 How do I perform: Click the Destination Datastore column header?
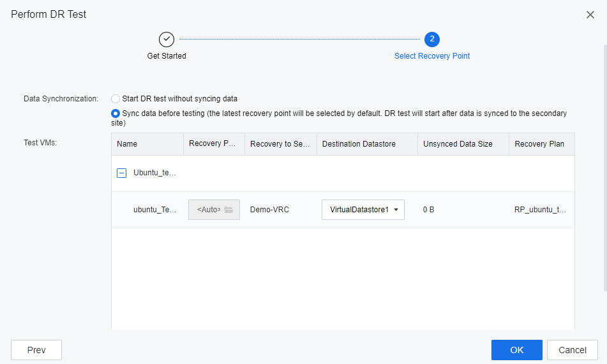point(359,144)
